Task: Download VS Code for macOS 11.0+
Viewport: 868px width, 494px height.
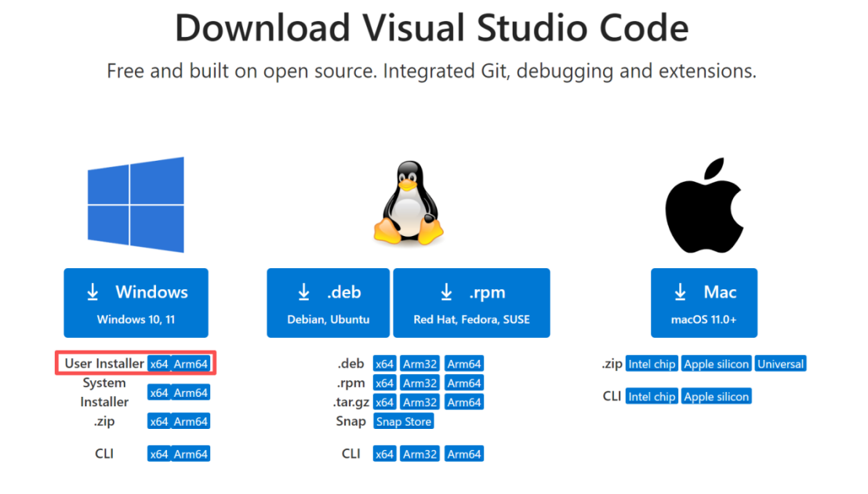Action: pyautogui.click(x=704, y=303)
